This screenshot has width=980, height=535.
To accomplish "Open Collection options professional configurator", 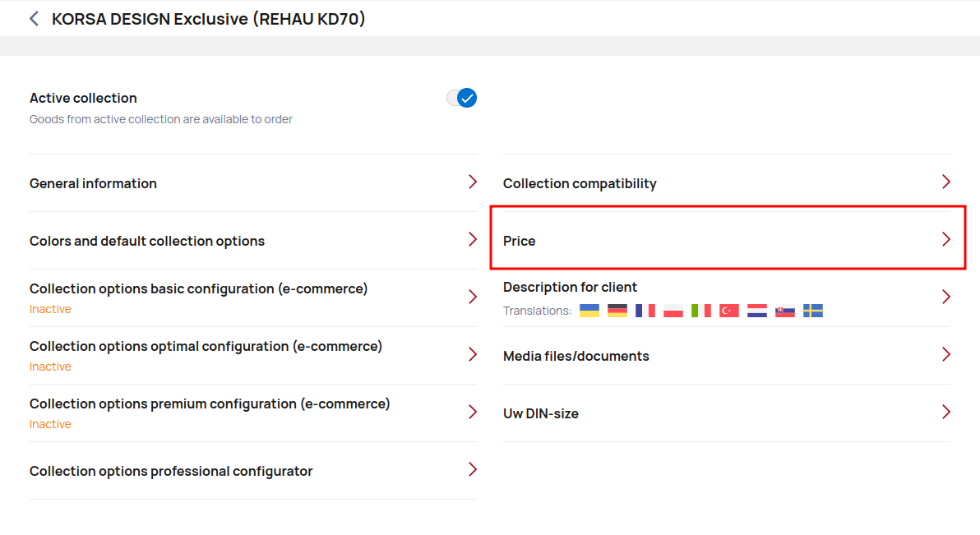I will click(252, 471).
